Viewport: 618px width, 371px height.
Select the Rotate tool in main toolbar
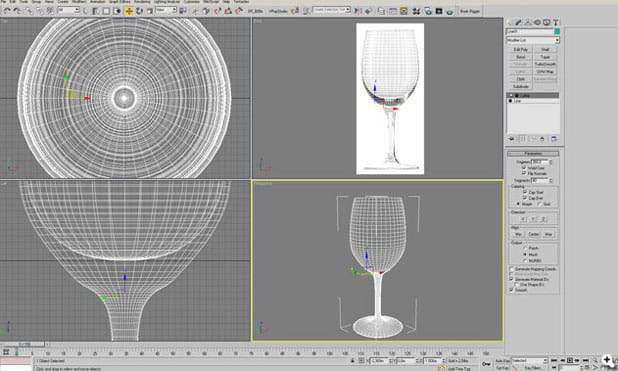click(139, 11)
